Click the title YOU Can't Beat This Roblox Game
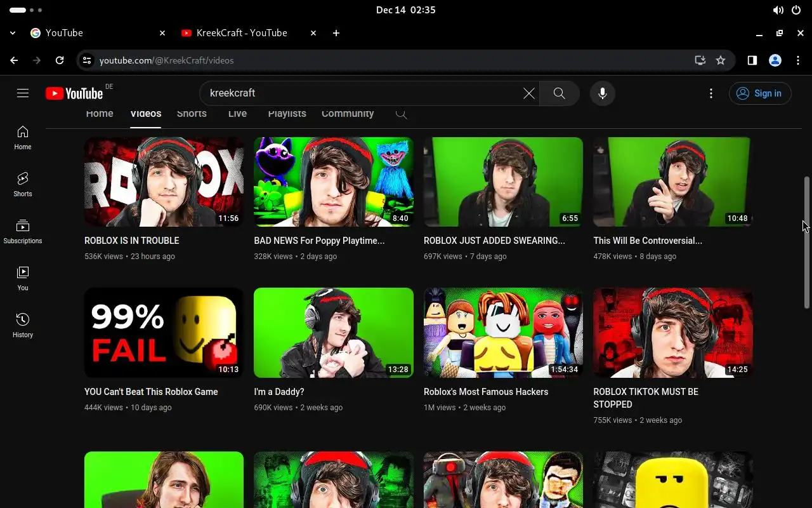The image size is (812, 508). (151, 392)
